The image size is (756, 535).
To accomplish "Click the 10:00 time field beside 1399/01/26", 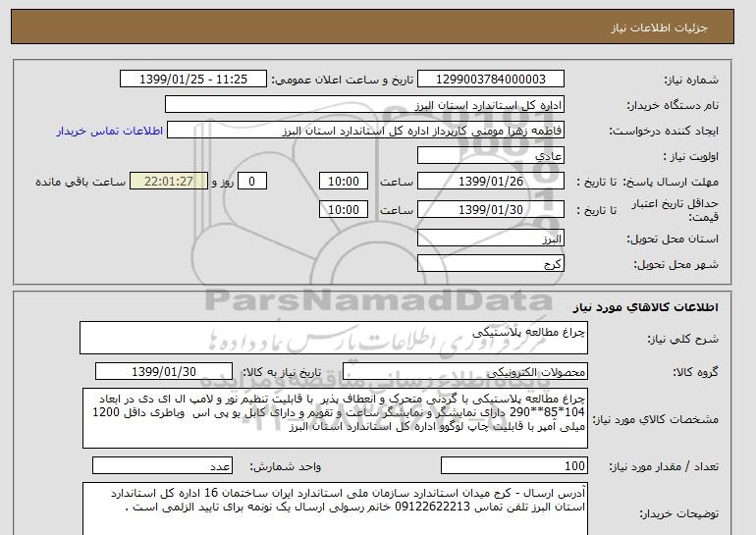I will tap(344, 182).
